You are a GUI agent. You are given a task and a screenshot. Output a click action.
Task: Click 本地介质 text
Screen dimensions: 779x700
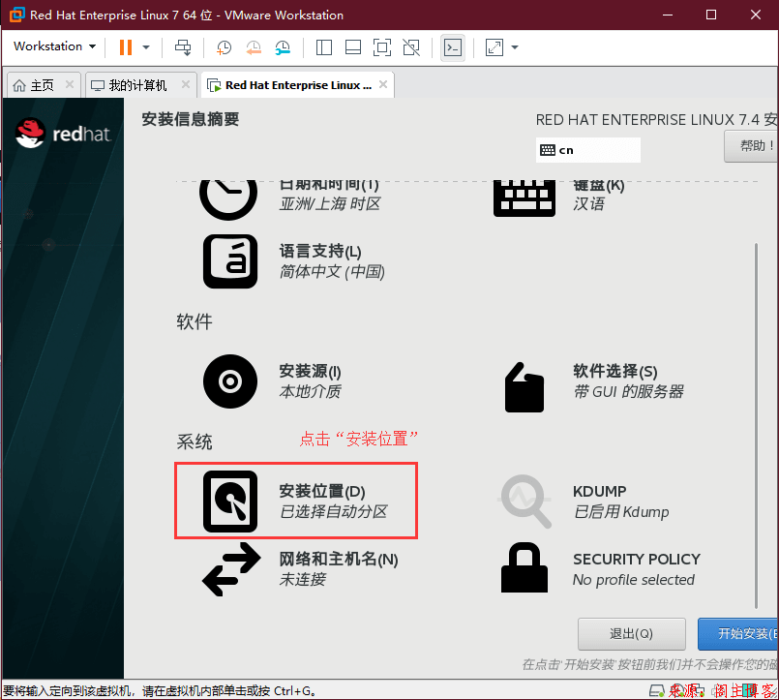(310, 392)
